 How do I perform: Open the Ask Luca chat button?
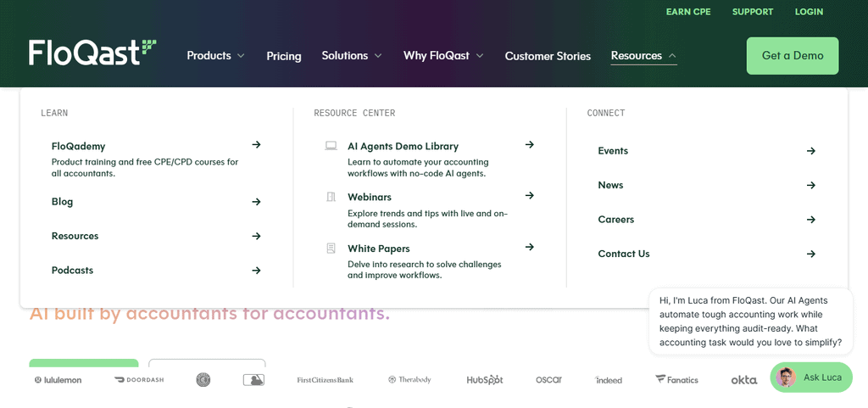[811, 377]
